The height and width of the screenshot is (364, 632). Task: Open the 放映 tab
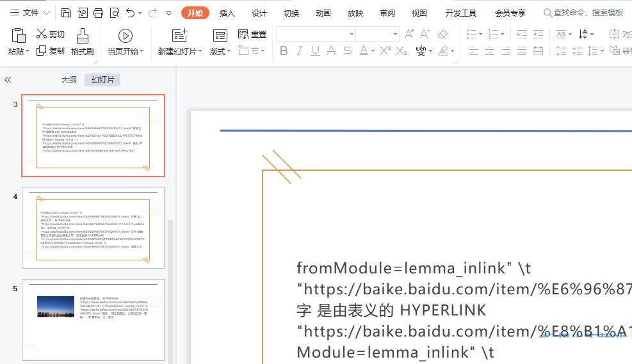pos(355,13)
